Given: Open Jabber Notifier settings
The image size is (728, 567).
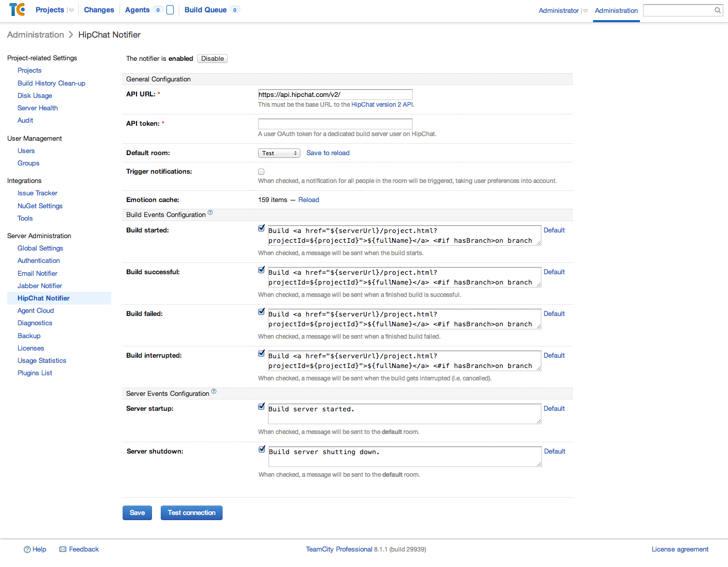Looking at the screenshot, I should [x=40, y=286].
